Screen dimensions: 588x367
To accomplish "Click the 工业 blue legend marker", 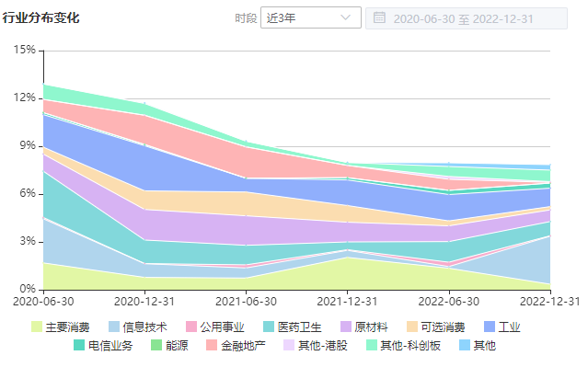I will click(x=490, y=327).
